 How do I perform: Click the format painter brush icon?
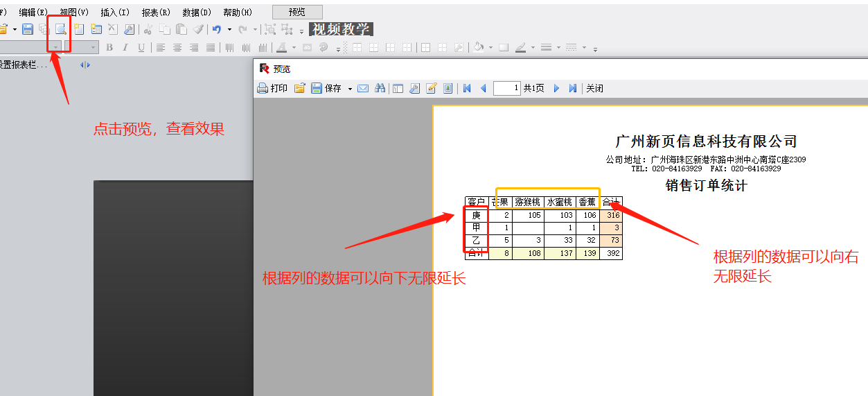(198, 29)
